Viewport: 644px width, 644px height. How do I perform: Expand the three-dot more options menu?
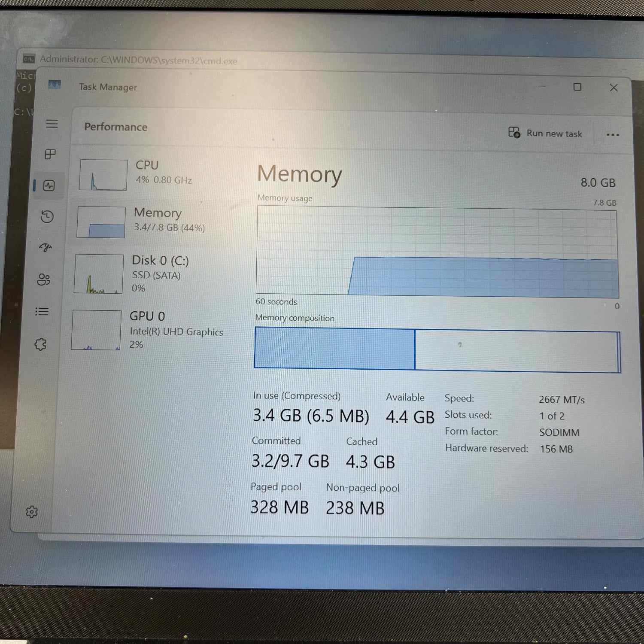click(x=612, y=135)
